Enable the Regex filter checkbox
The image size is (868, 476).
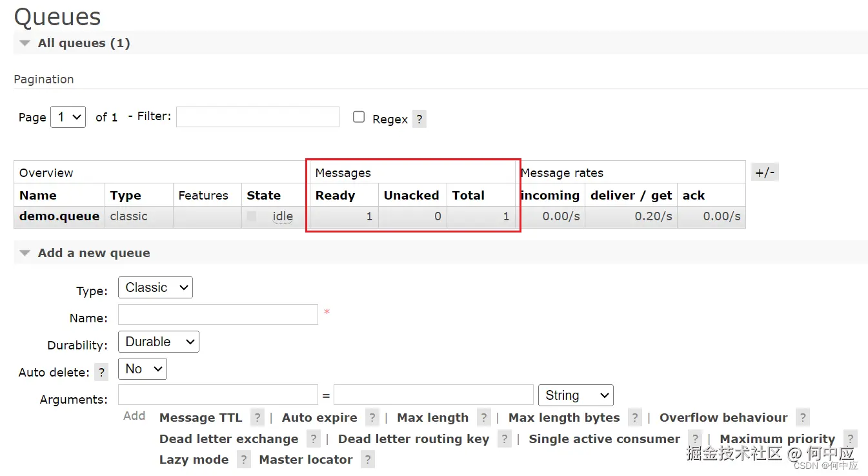[359, 117]
